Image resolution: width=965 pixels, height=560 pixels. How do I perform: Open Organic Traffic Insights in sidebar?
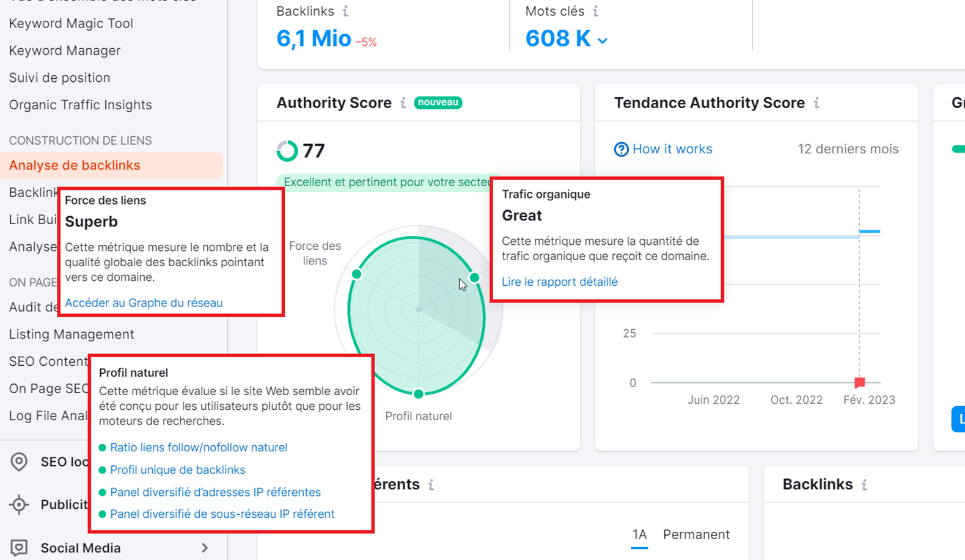point(80,104)
